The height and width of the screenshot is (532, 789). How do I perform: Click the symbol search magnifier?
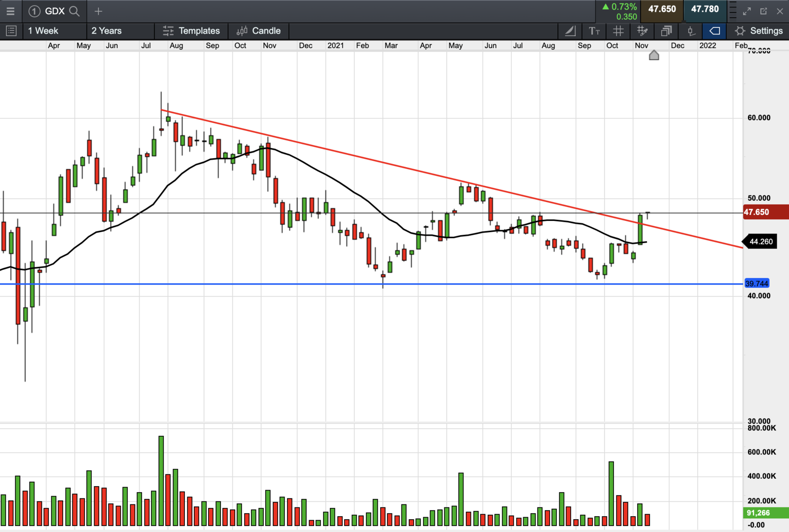click(x=74, y=11)
